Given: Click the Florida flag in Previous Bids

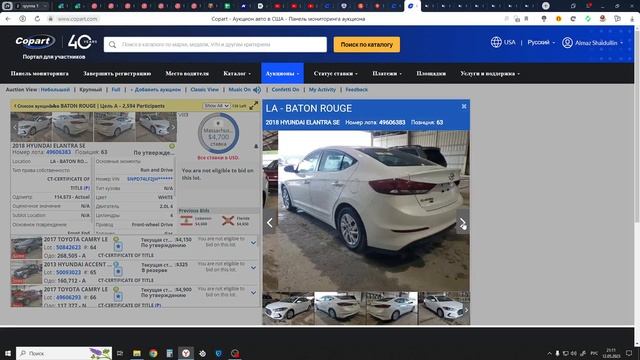Looking at the screenshot, I should point(228,221).
